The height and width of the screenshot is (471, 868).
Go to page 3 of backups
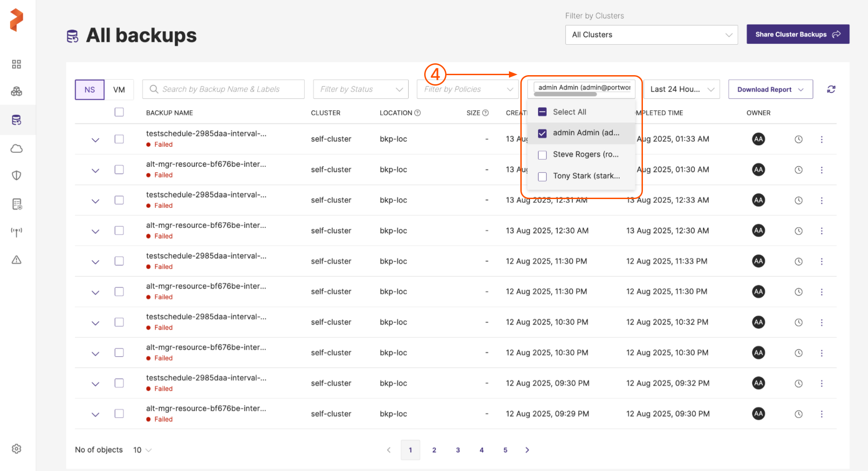457,450
